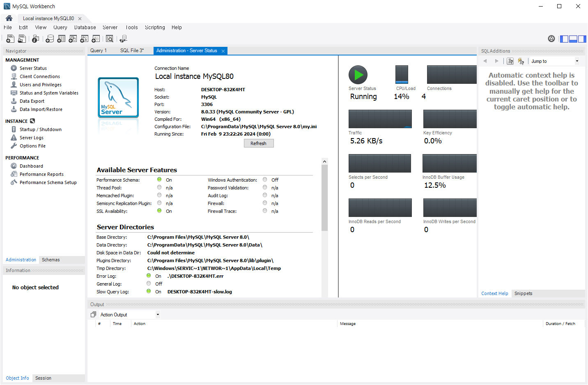The image size is (588, 385).
Task: Select Data Import/Restore in Navigator
Action: (41, 109)
